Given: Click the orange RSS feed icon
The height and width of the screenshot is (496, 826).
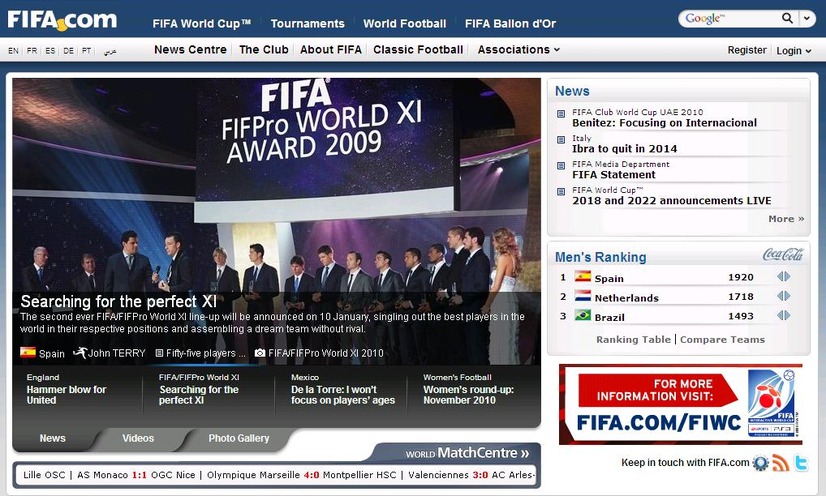Looking at the screenshot, I should (781, 463).
